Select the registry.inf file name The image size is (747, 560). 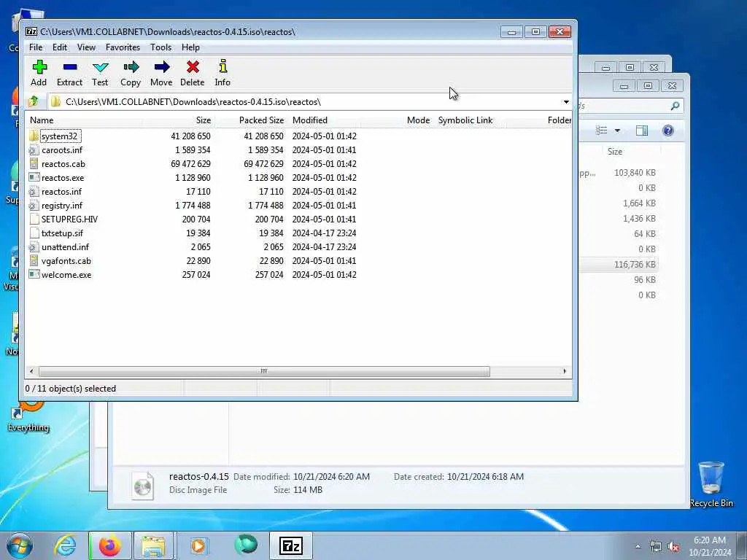pyautogui.click(x=62, y=205)
